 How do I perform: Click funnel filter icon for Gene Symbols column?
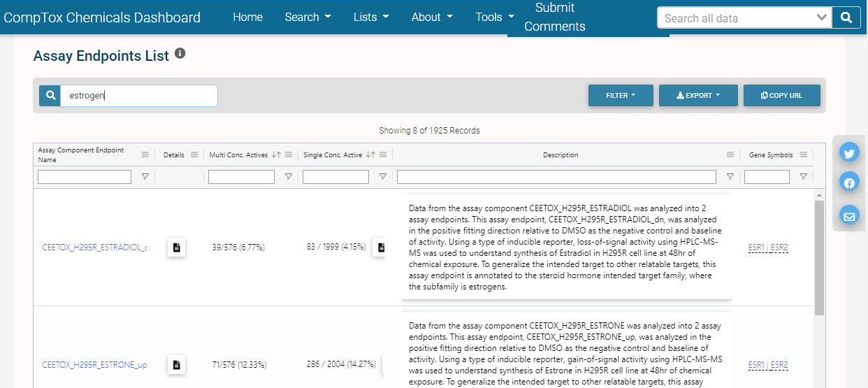[x=804, y=177]
